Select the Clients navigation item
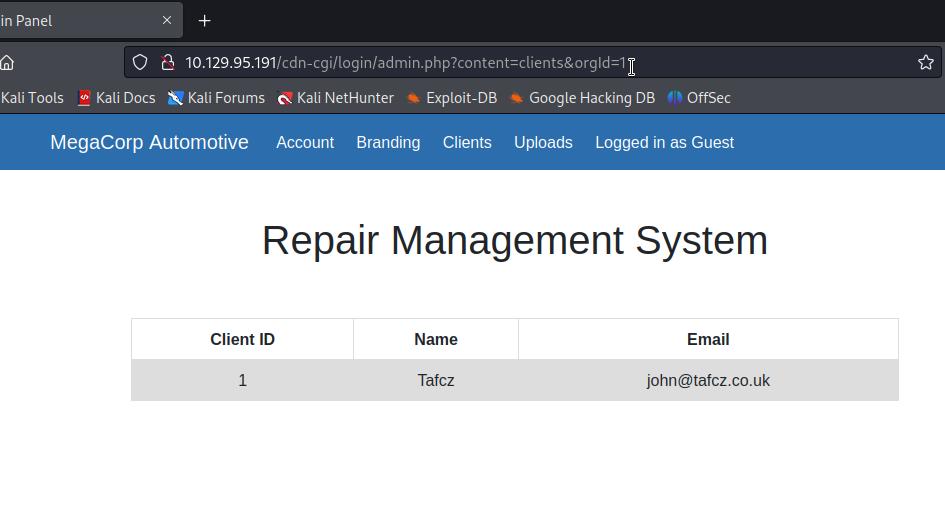 [467, 143]
